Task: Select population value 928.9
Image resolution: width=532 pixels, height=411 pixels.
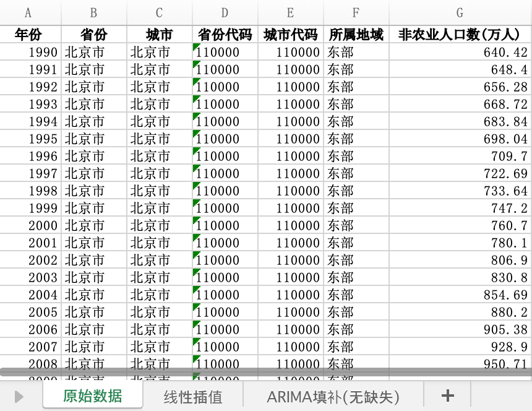Action: 460,346
